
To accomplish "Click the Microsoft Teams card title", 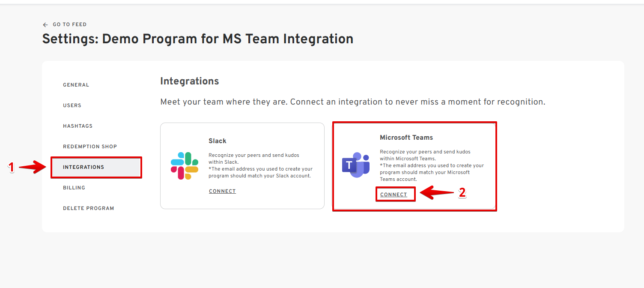I will tap(406, 138).
